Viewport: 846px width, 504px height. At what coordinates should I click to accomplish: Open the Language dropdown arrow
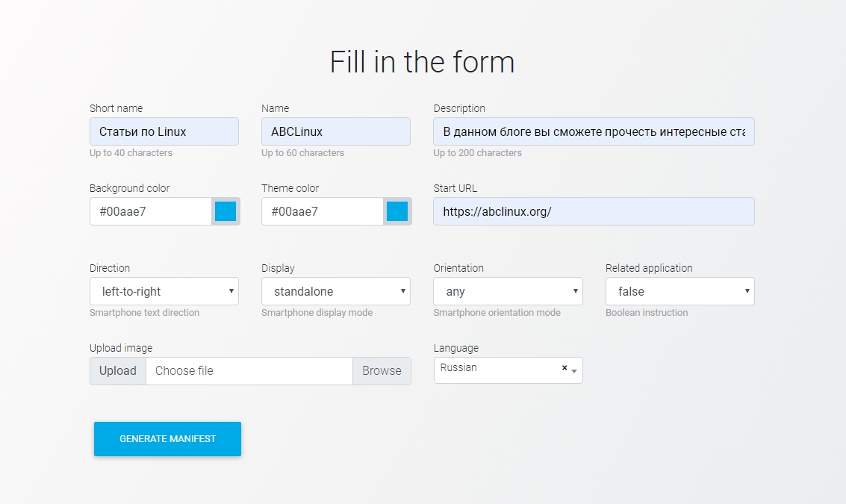coord(574,370)
